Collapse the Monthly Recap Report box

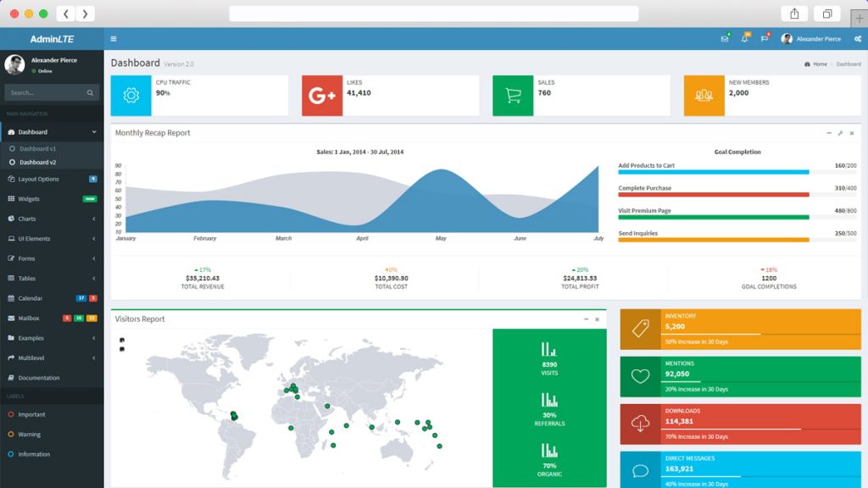pos(829,133)
